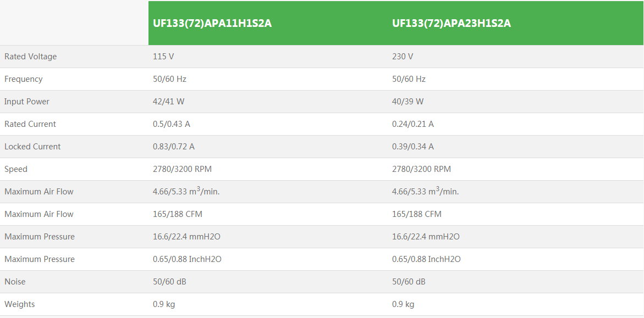Select the 0.24/0.21 A rated current value

(412, 124)
